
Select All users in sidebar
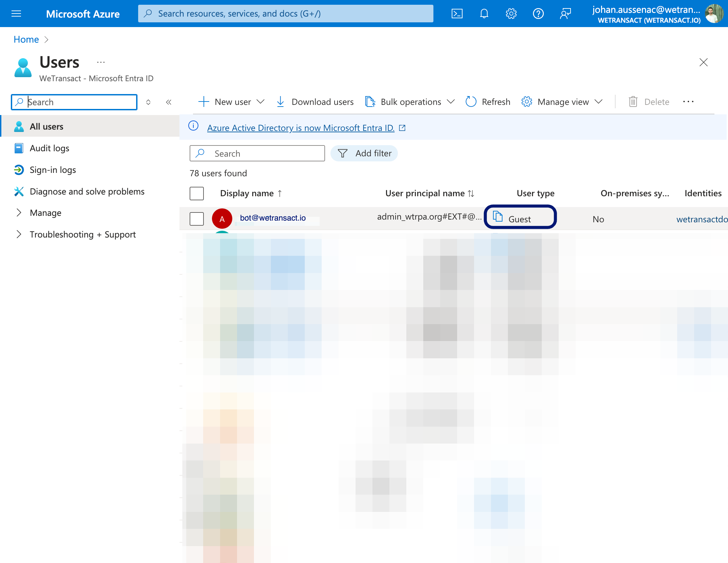90,126
